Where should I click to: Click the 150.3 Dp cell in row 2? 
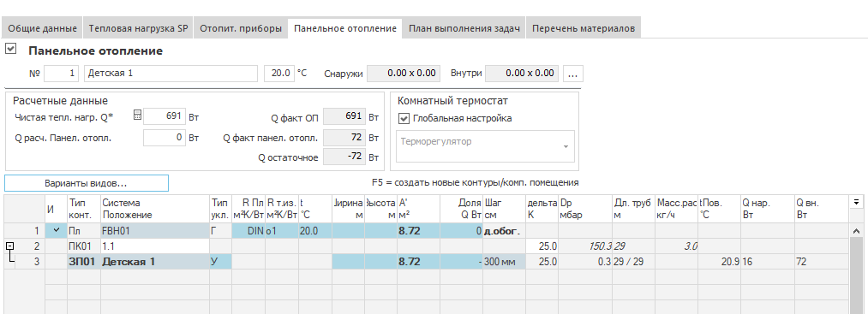click(x=585, y=246)
